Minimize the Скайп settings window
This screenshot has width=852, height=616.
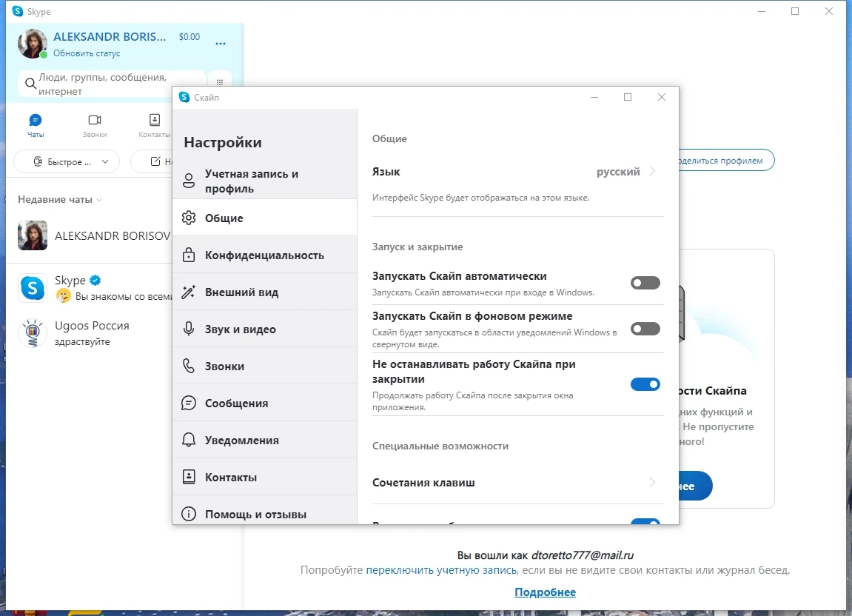(594, 97)
